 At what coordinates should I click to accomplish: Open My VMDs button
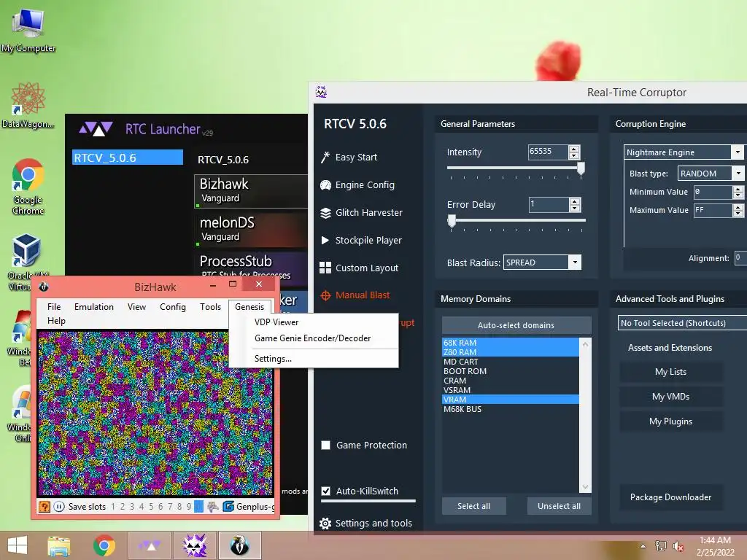(x=671, y=397)
